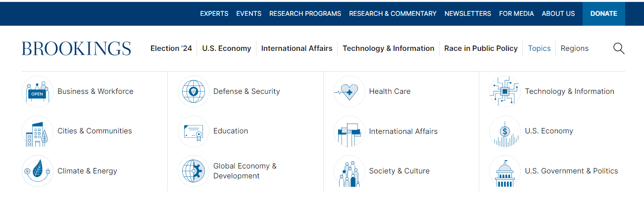Go to Research Programs in top bar
Screen dimensions: 644x211
click(305, 13)
